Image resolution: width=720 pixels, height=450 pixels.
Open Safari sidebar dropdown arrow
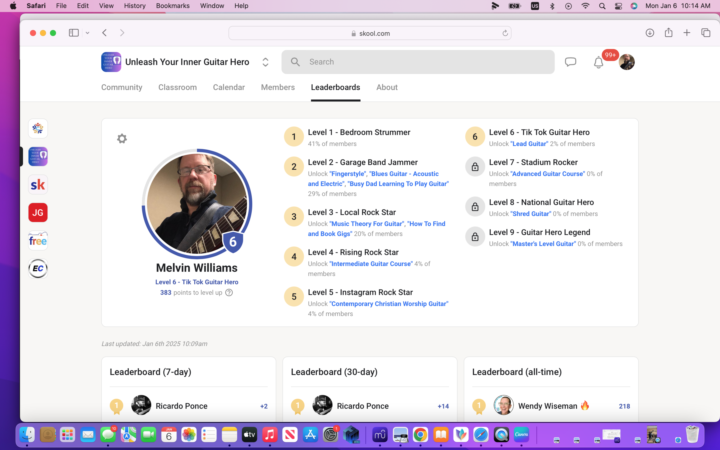tap(87, 33)
